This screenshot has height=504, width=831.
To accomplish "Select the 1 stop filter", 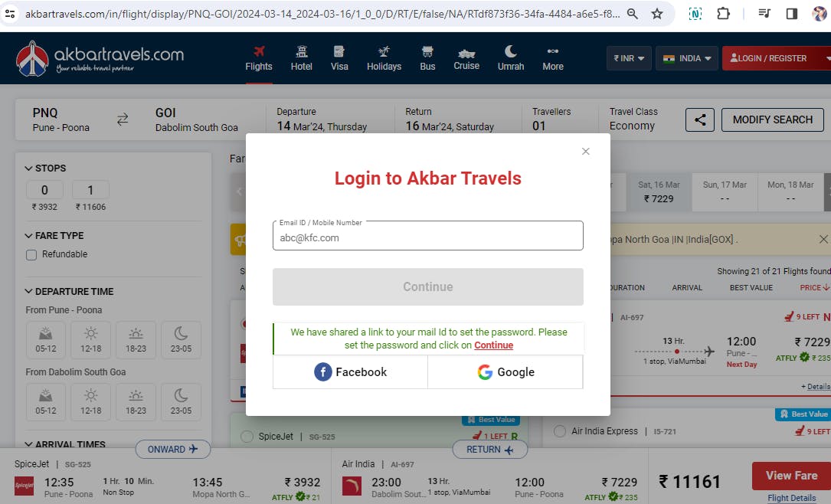I will pyautogui.click(x=90, y=190).
